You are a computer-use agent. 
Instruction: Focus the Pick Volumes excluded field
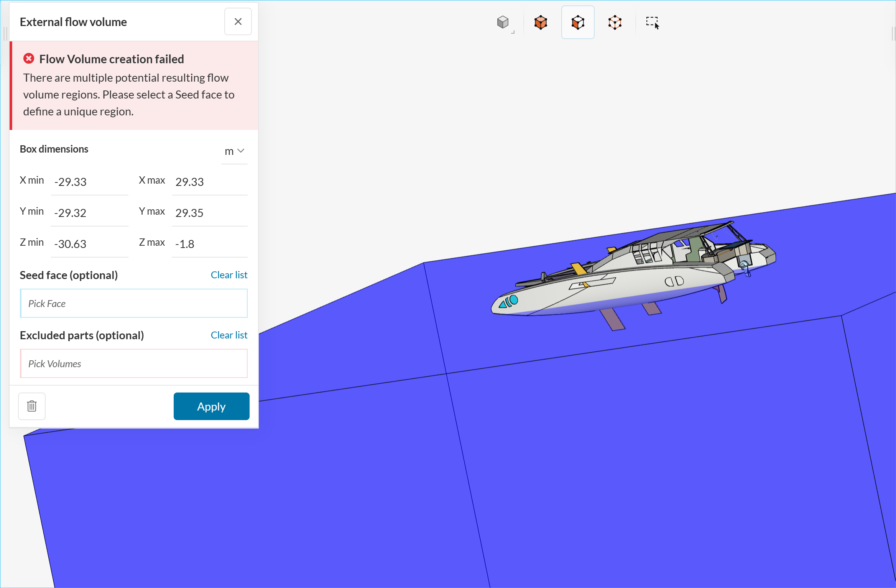133,364
